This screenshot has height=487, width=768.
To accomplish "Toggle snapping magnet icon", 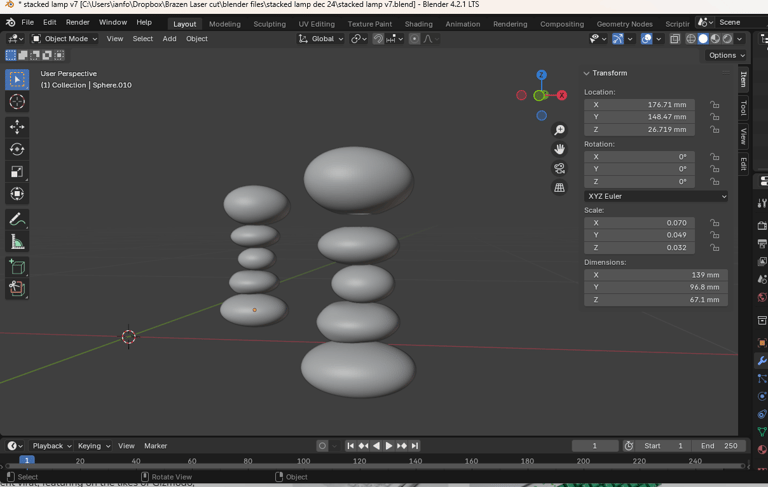I will [x=378, y=39].
